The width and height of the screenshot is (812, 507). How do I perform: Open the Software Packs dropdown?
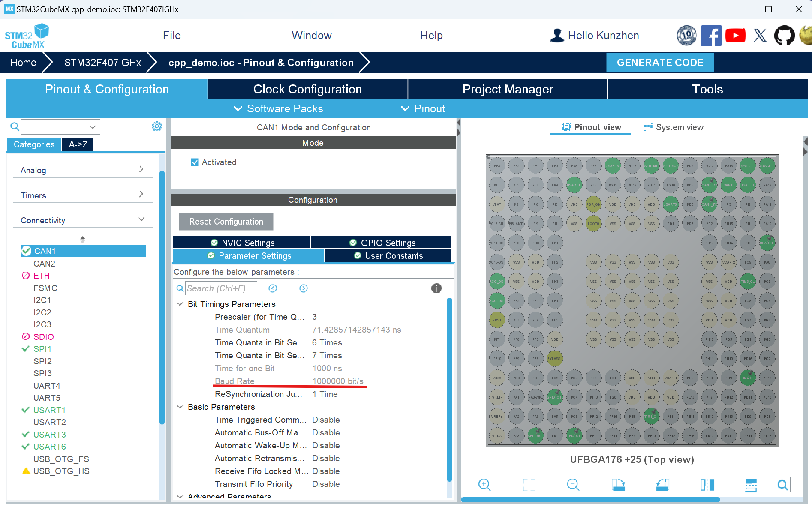279,109
